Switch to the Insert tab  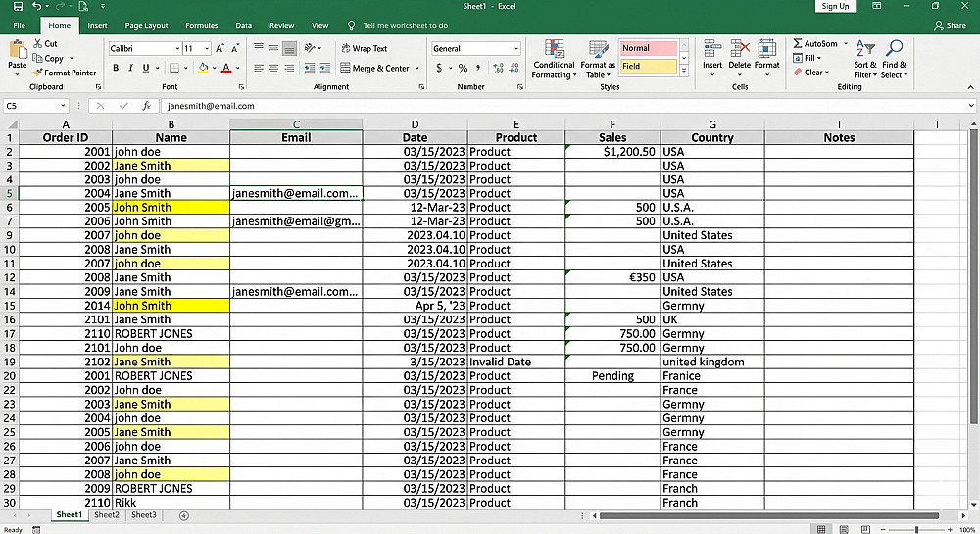[x=97, y=25]
